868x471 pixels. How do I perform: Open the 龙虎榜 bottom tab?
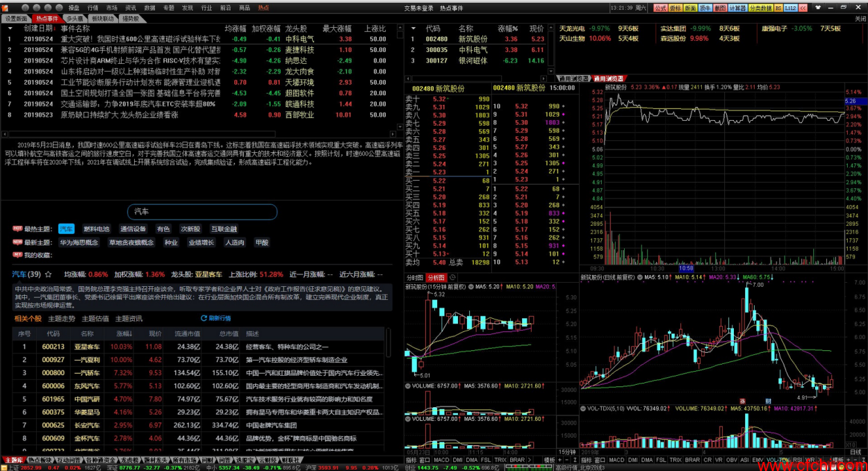[129, 460]
